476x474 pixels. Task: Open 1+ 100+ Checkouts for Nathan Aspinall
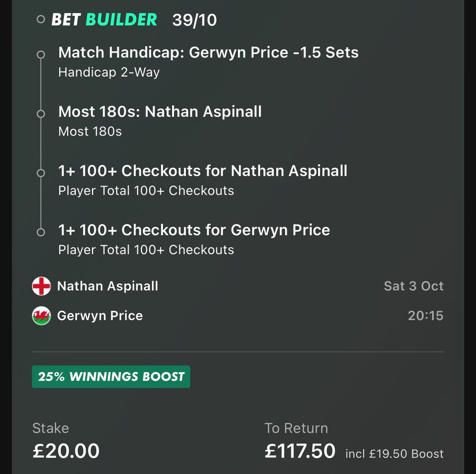point(203,180)
